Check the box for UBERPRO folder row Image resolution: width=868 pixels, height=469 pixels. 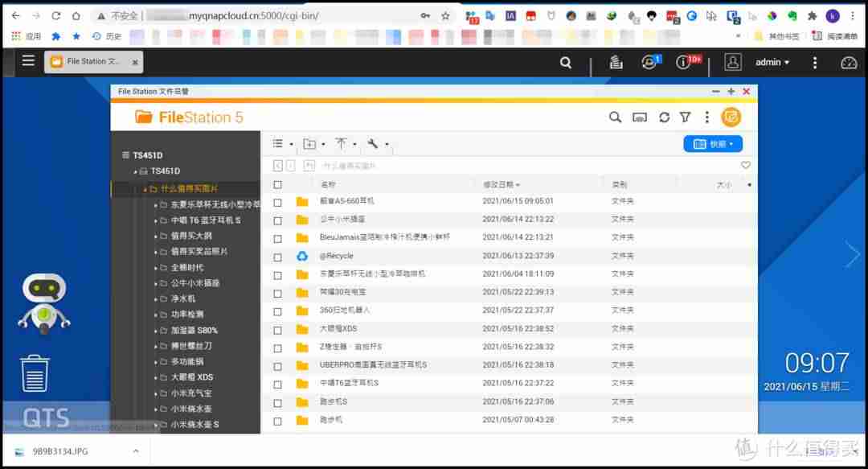click(277, 367)
